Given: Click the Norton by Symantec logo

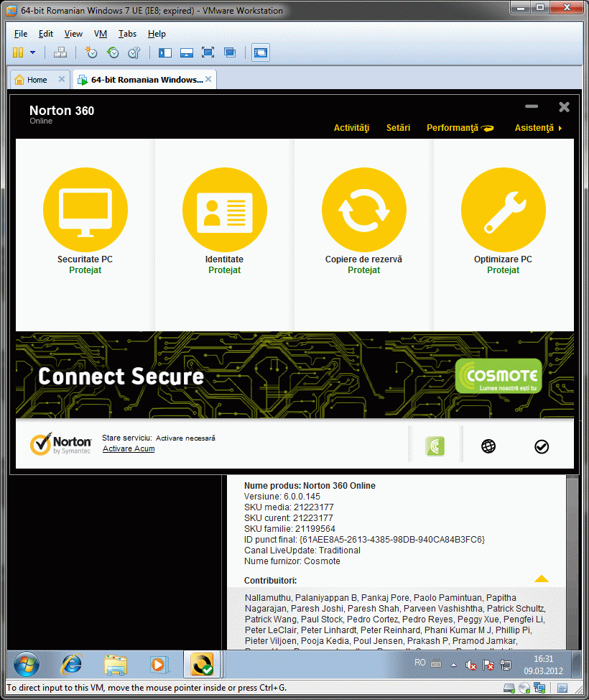Looking at the screenshot, I should [x=60, y=443].
